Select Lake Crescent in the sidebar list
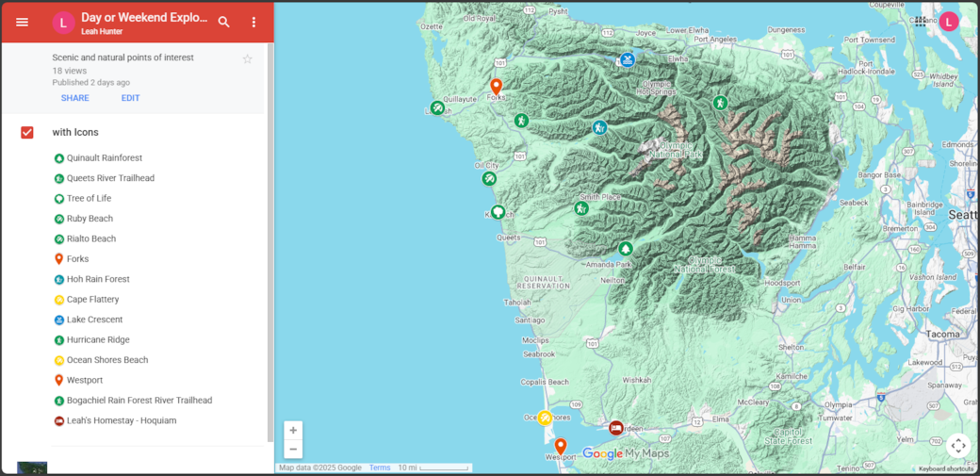 point(94,320)
